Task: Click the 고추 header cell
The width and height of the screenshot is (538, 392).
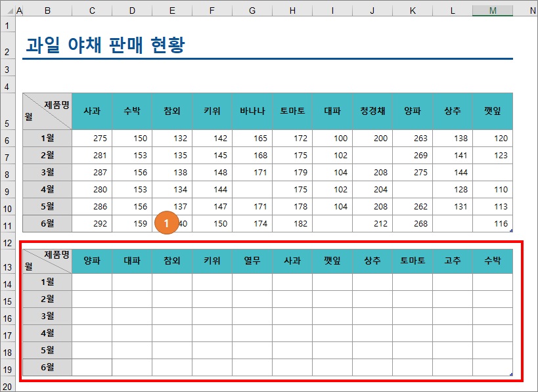Action: 453,261
